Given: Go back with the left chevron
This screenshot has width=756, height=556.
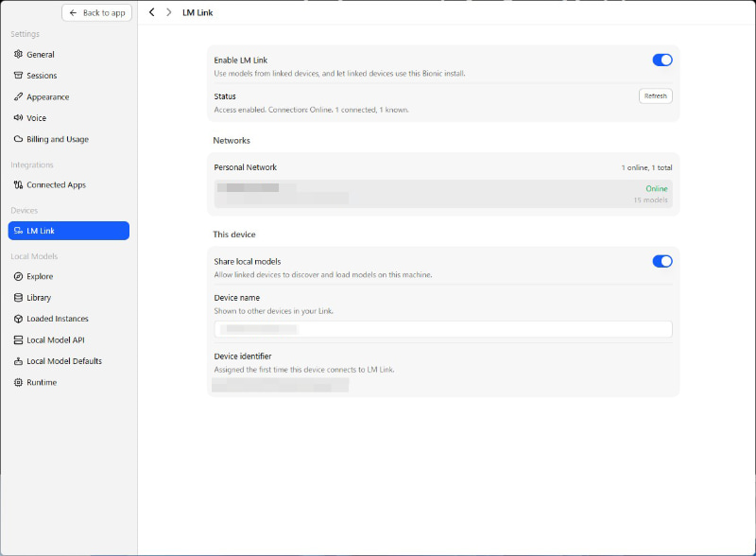Looking at the screenshot, I should coord(152,12).
